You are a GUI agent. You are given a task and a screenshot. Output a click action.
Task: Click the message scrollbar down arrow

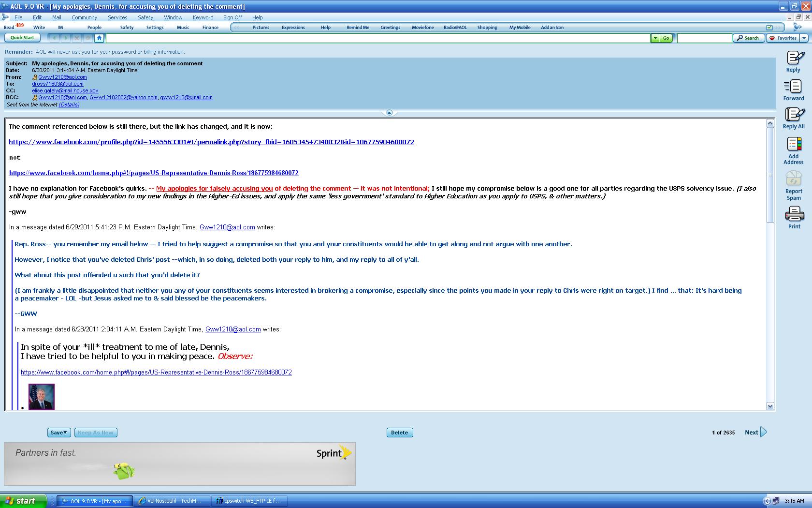coord(770,406)
